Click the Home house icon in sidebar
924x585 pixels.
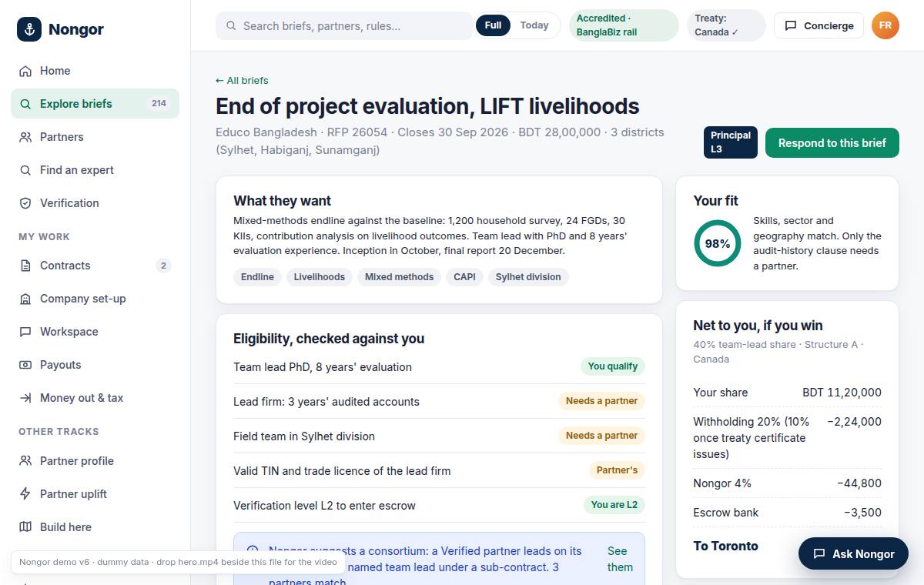(25, 71)
